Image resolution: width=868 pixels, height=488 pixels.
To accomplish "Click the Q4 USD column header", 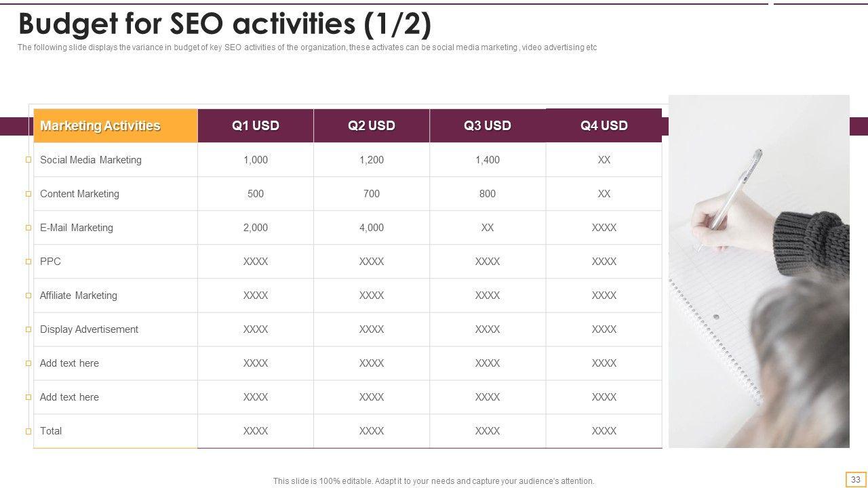I will [604, 125].
